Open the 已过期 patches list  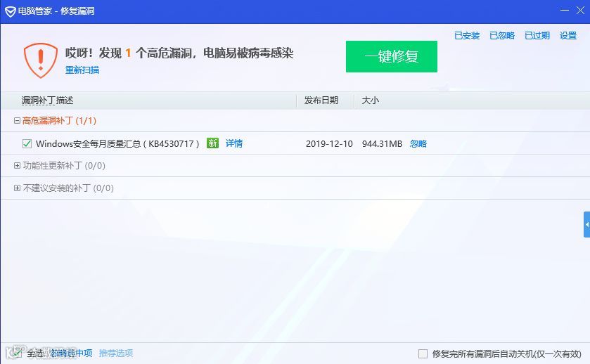pyautogui.click(x=537, y=36)
